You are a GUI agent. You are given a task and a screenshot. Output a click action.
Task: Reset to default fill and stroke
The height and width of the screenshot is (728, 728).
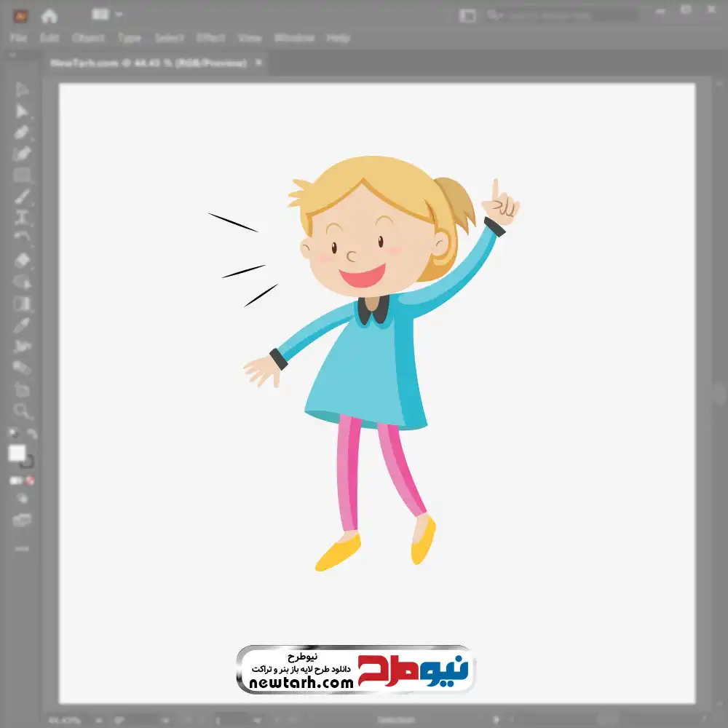(12, 434)
